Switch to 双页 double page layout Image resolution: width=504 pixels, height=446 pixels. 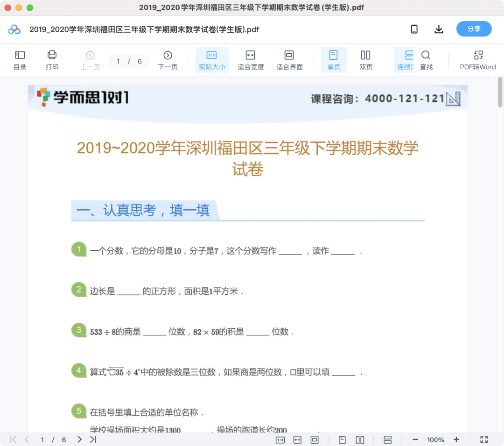365,60
